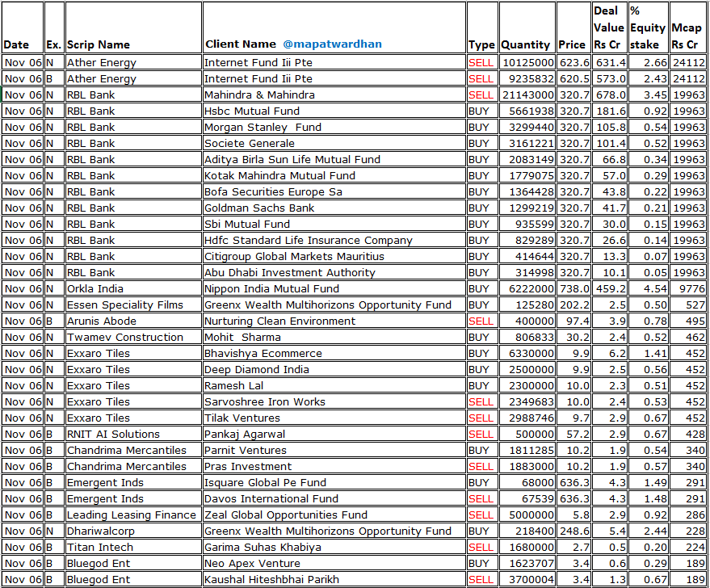
Task: Click Hdfc Standard Life Insurance Company cell
Action: point(334,241)
